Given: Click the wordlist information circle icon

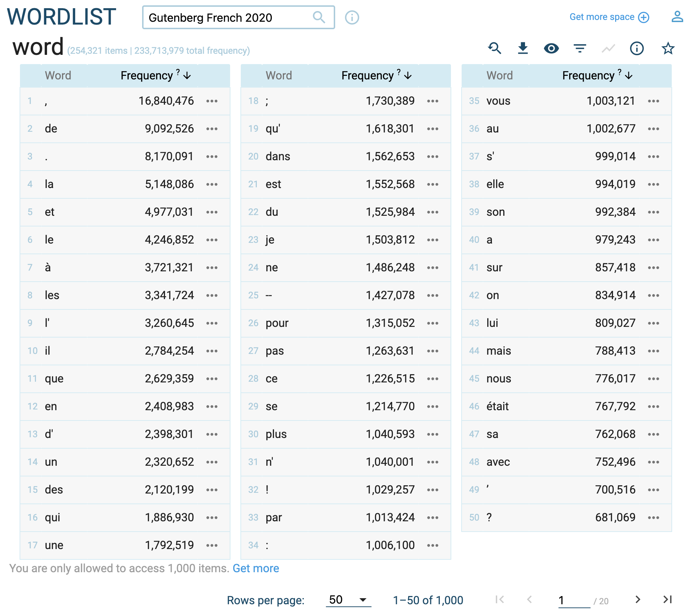Looking at the screenshot, I should pyautogui.click(x=637, y=48).
